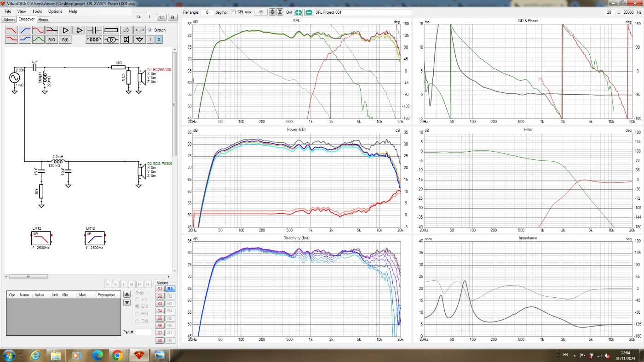Add a capacitor component to the schematic
This screenshot has height=362, width=644.
[94, 30]
